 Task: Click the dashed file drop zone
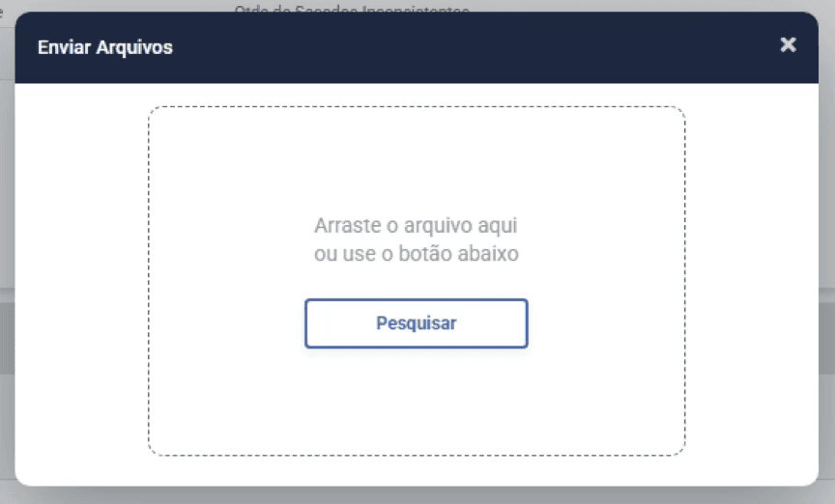click(417, 280)
